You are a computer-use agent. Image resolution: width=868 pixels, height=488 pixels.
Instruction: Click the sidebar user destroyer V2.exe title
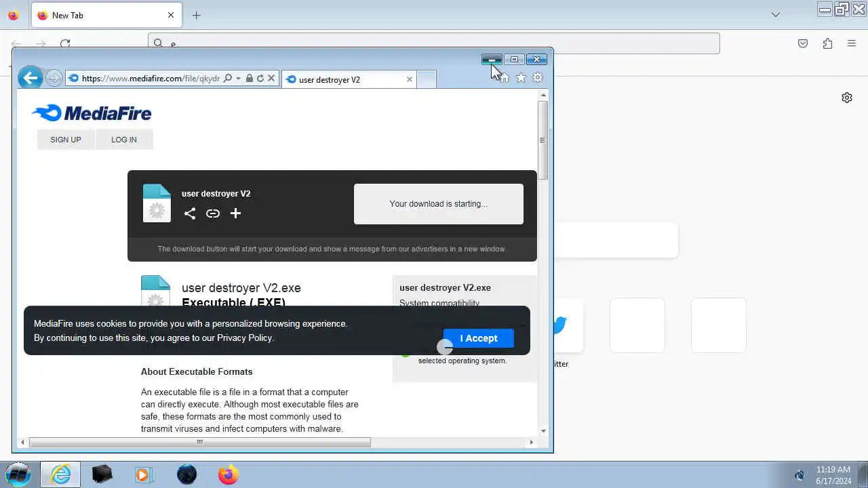click(445, 287)
